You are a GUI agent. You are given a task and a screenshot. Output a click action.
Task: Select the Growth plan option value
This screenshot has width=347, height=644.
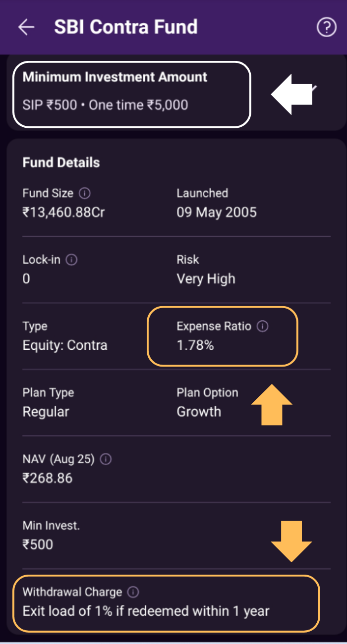click(199, 412)
